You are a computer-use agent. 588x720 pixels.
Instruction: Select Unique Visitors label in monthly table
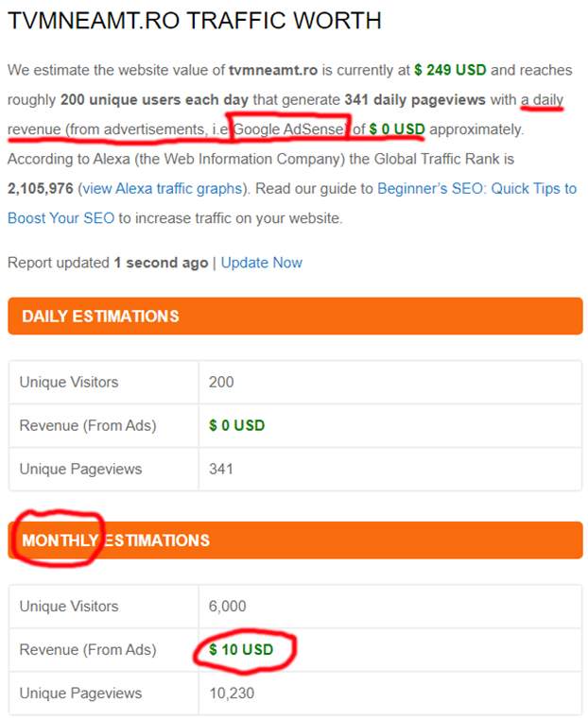[x=69, y=606]
